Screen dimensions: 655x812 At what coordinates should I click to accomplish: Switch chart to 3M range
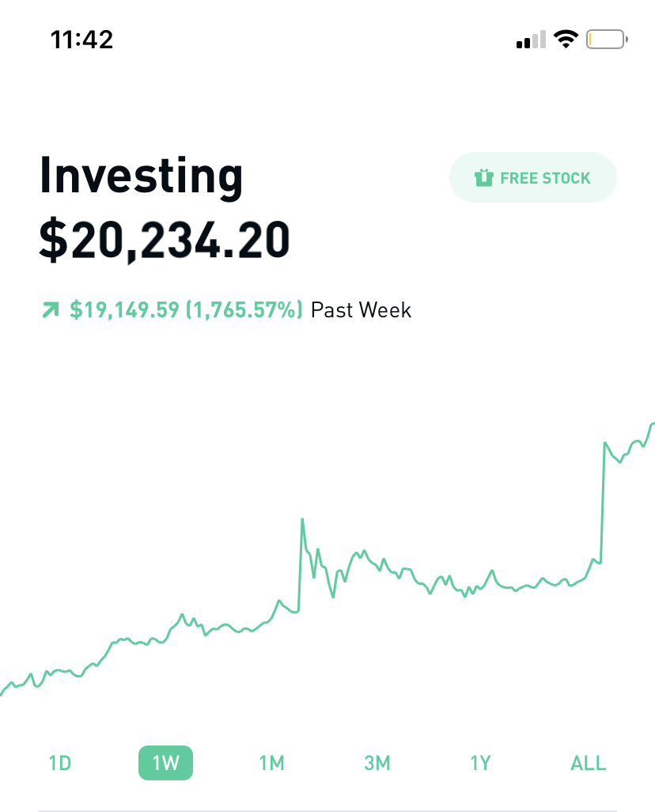click(x=377, y=763)
